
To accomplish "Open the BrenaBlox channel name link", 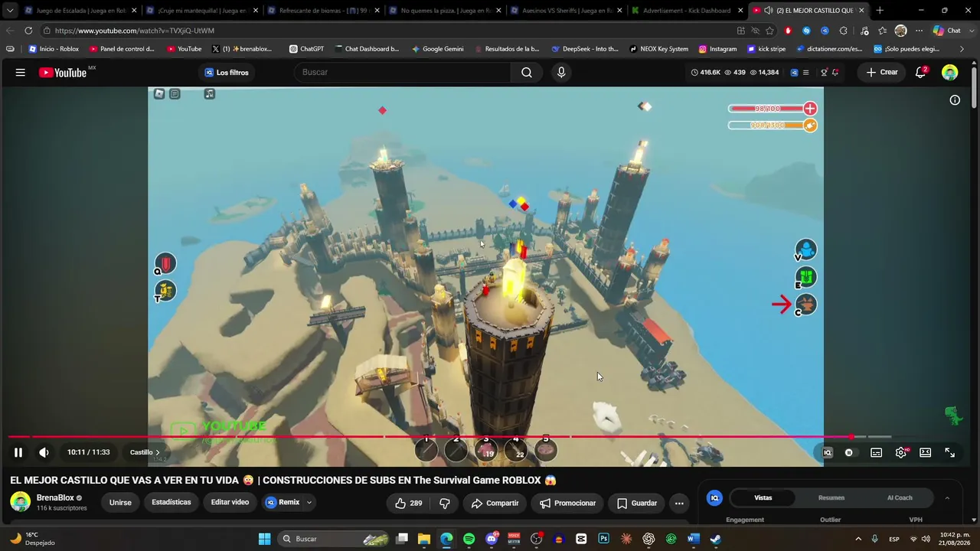I will tap(55, 498).
